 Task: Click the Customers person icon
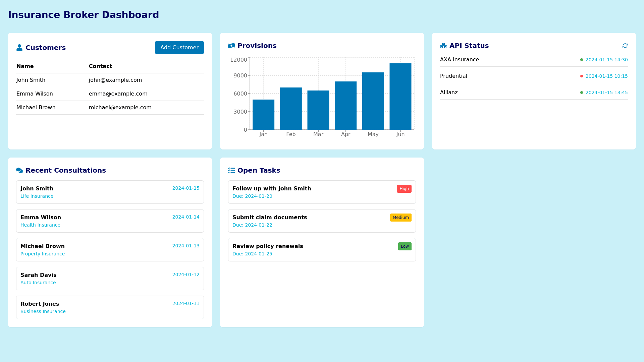coord(19,48)
